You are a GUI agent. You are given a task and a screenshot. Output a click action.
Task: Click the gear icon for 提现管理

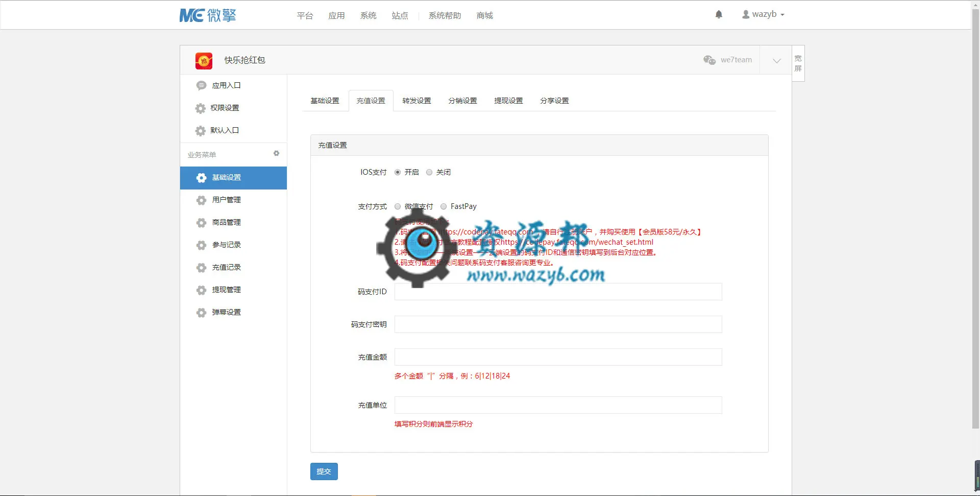click(x=201, y=290)
